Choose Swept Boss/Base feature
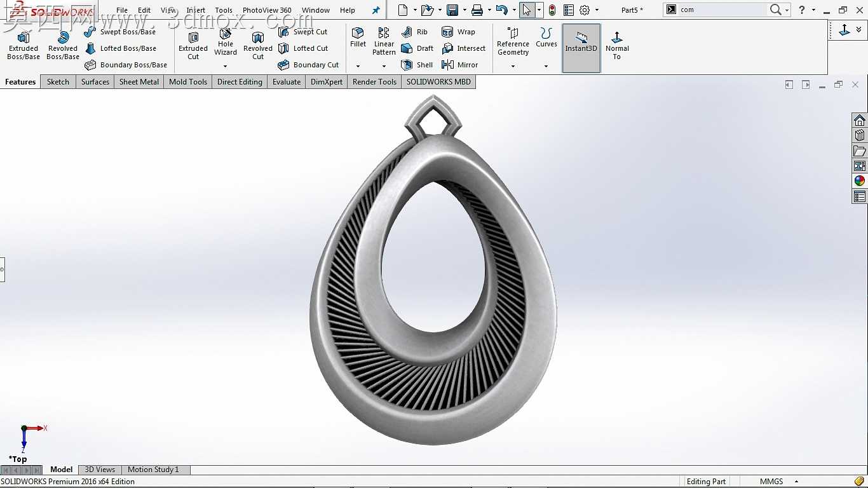 [120, 32]
